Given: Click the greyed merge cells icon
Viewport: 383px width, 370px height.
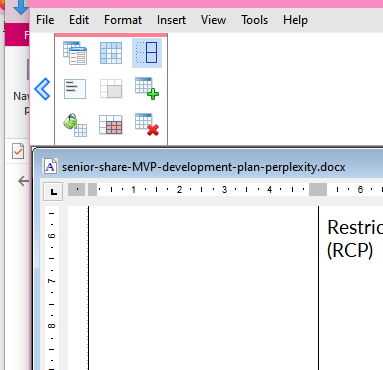Looking at the screenshot, I should pyautogui.click(x=111, y=89).
